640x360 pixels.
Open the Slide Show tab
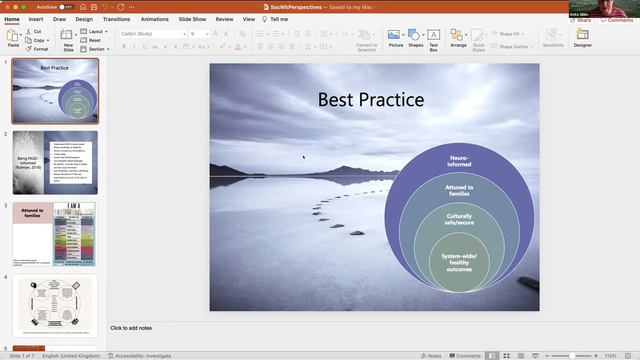[x=192, y=19]
